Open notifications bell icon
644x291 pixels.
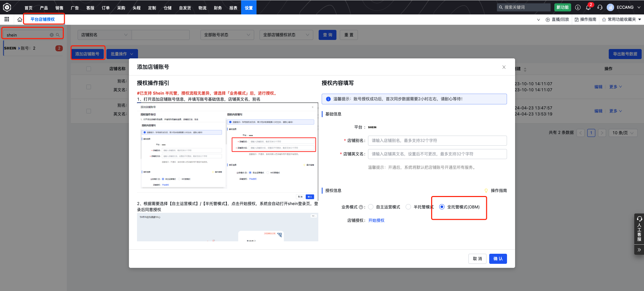(588, 7)
